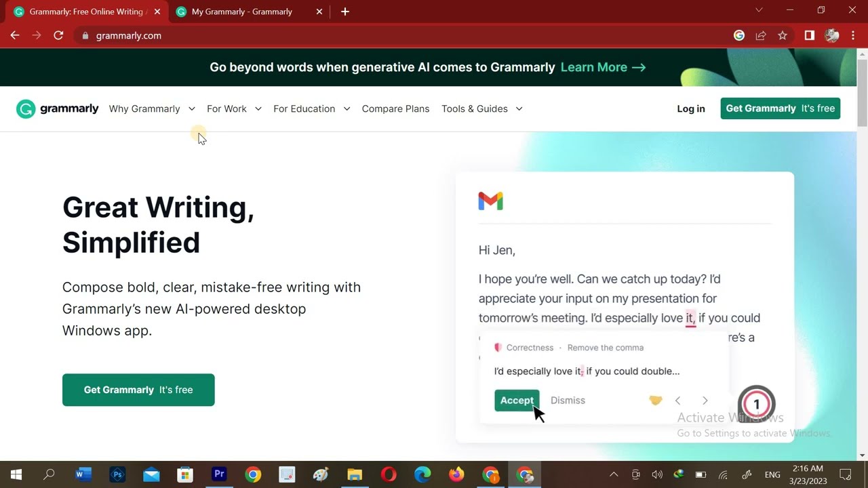Viewport: 868px width, 488px height.
Task: Open File Explorer from taskbar
Action: pyautogui.click(x=355, y=474)
